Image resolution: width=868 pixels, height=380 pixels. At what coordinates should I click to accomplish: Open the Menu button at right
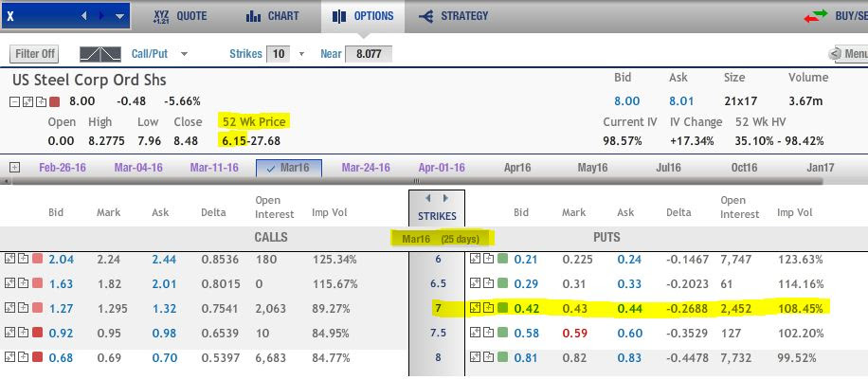tap(847, 54)
